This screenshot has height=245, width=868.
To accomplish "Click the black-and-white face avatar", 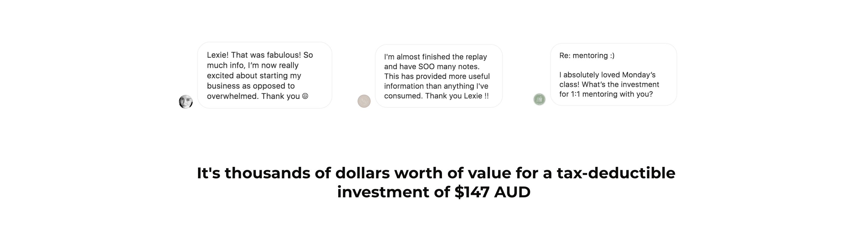I will (x=186, y=102).
